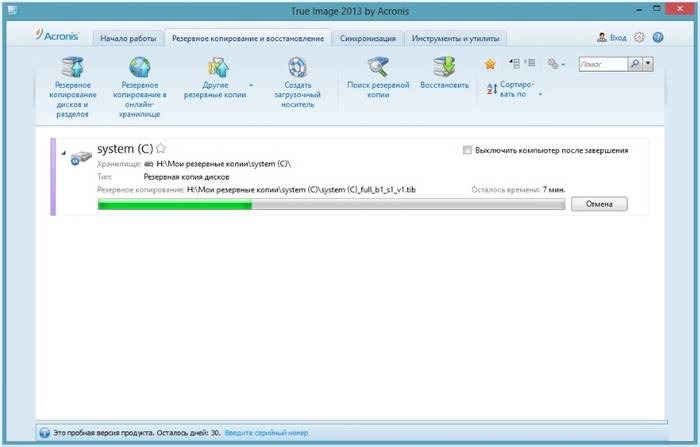Open the Сортировать по sort dropdown
The width and height of the screenshot is (700, 447).
coord(540,94)
